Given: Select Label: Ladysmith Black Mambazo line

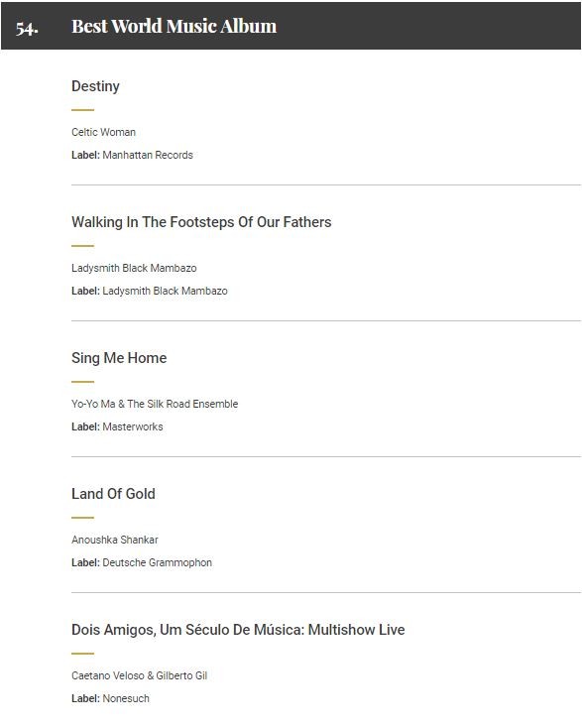Looking at the screenshot, I should [x=150, y=291].
